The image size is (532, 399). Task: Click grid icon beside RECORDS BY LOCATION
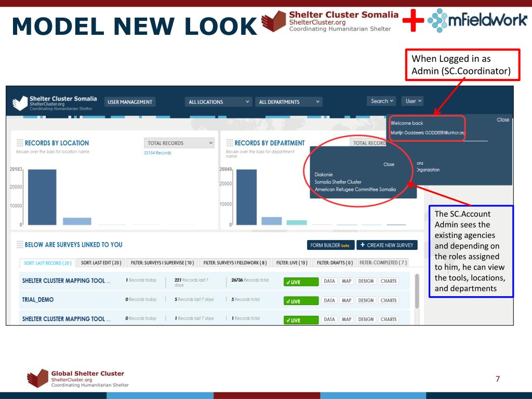pos(20,143)
